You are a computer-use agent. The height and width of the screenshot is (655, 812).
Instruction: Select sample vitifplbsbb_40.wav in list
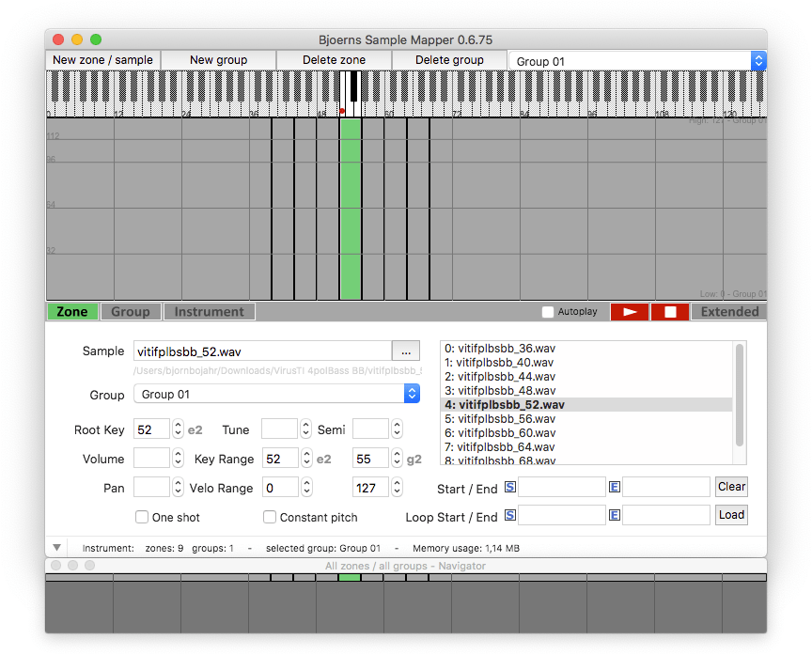586,363
